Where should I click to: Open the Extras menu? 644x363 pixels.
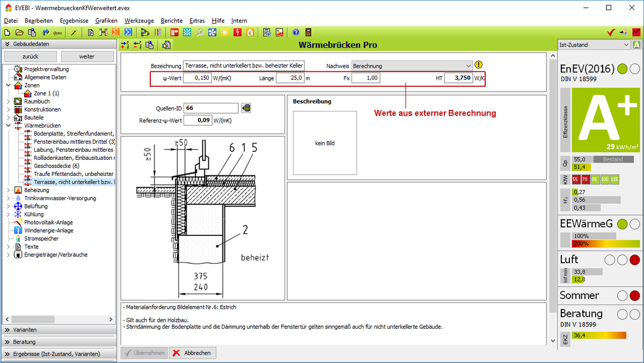pyautogui.click(x=197, y=20)
